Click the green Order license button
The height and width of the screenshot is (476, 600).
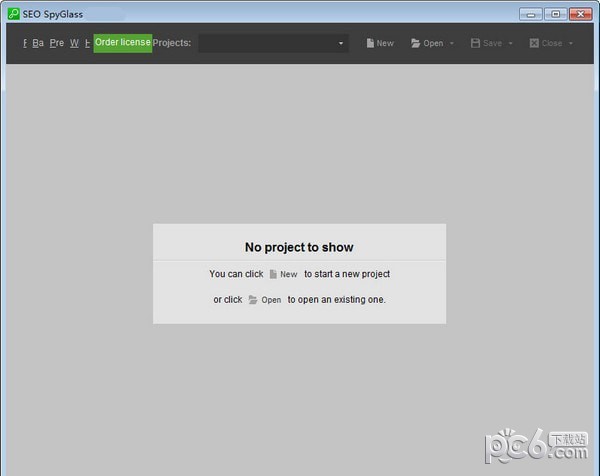click(123, 43)
